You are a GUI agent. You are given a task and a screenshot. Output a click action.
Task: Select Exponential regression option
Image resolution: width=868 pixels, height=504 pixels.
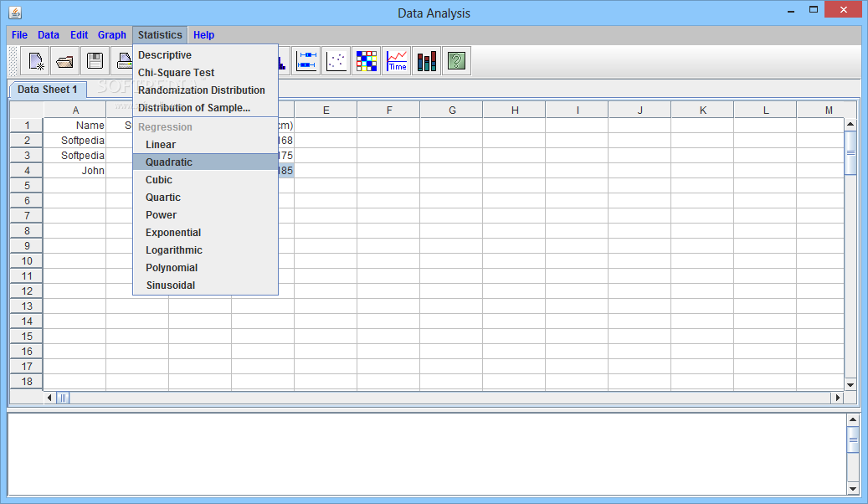tap(205, 233)
